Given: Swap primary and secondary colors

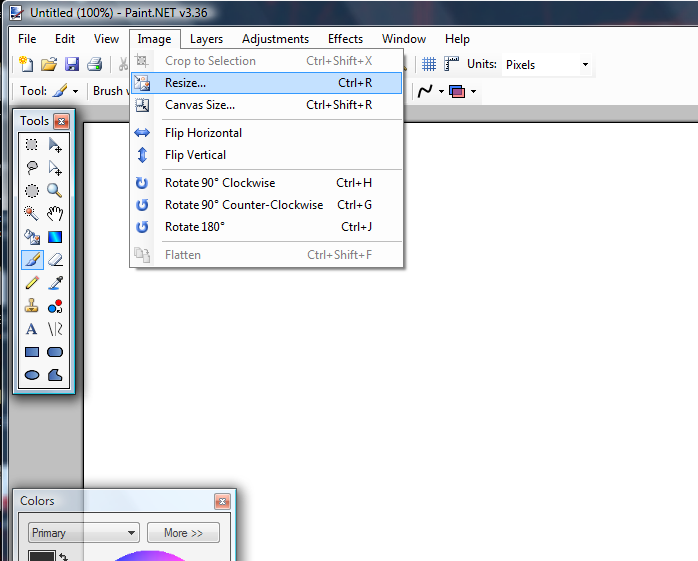Looking at the screenshot, I should click(64, 556).
